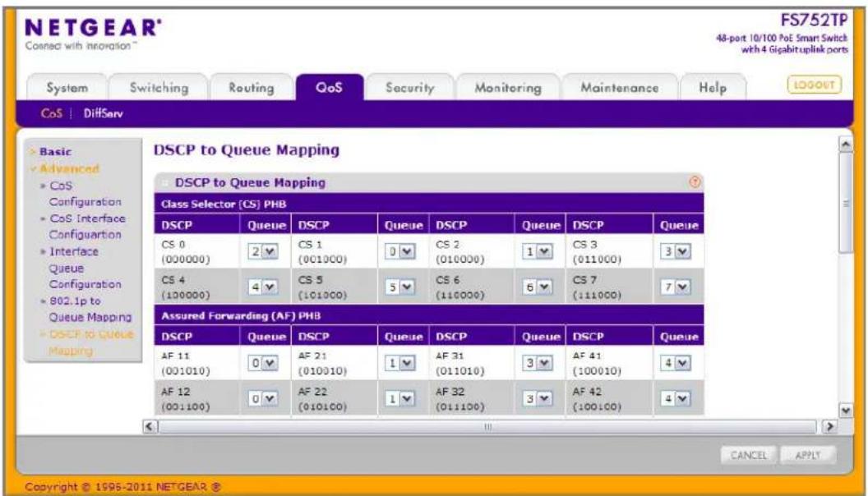Click the LOGOUT button
The image size is (868, 496).
pyautogui.click(x=814, y=85)
